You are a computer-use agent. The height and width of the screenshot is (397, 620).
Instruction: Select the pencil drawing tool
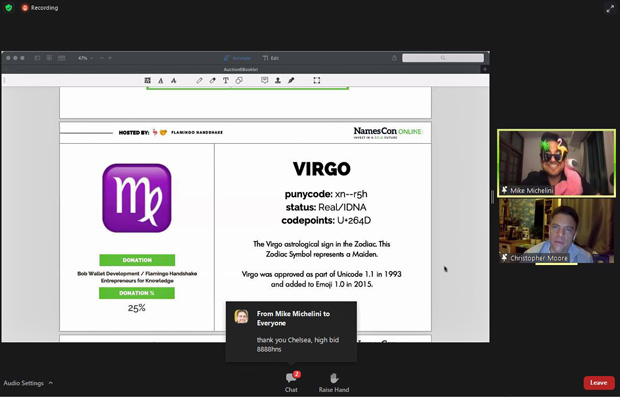[199, 80]
